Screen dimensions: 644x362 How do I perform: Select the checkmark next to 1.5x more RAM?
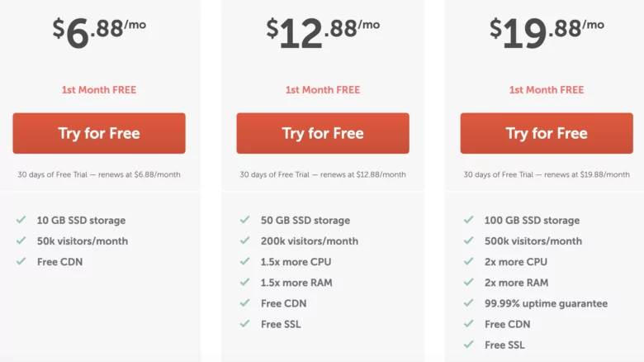pos(244,283)
